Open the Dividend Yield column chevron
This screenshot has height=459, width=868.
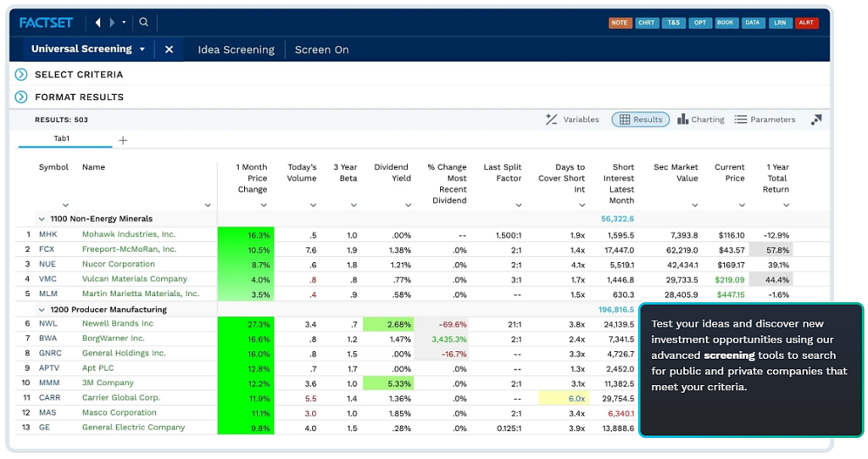pos(408,205)
